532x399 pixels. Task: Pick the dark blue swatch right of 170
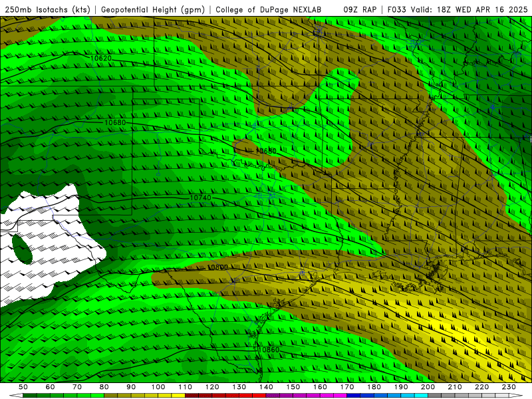(x=354, y=396)
